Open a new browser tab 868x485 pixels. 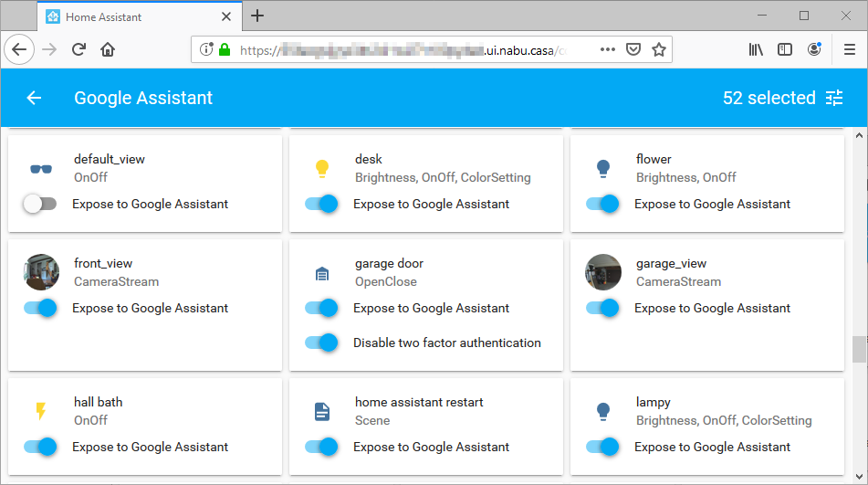[x=257, y=16]
